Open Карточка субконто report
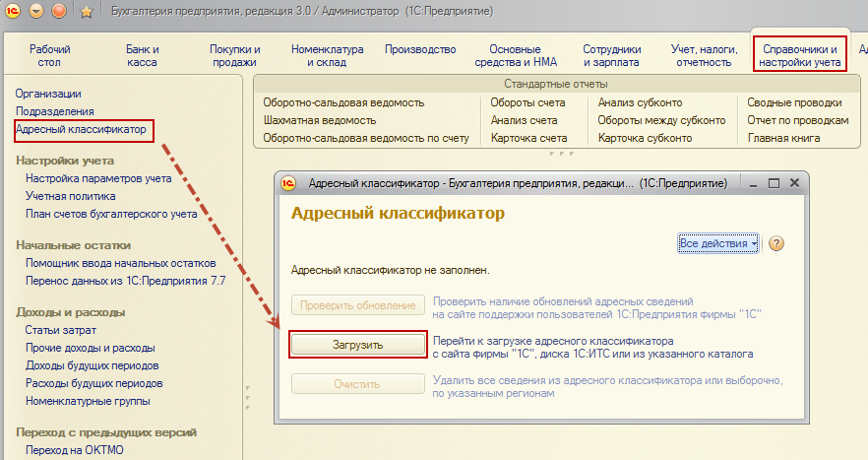This screenshot has height=460, width=868. [x=645, y=138]
